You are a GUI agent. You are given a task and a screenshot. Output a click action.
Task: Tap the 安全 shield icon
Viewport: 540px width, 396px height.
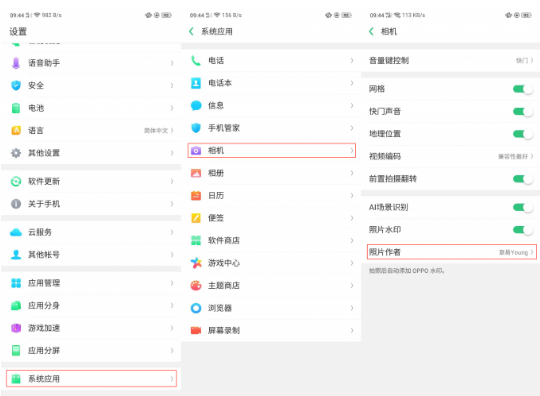pyautogui.click(x=16, y=85)
